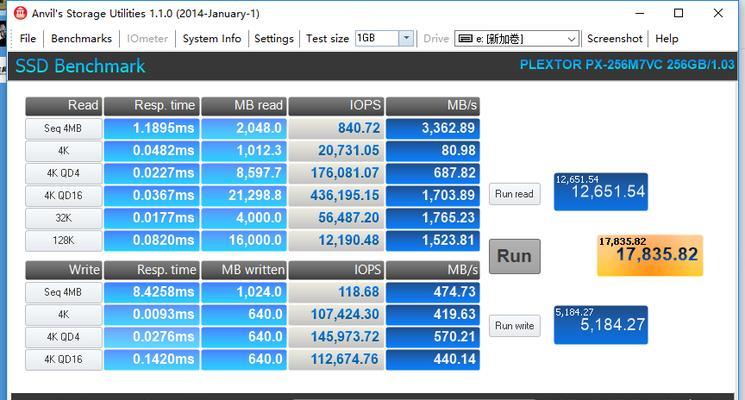Click the Write 4K QD4 test button

click(64, 337)
